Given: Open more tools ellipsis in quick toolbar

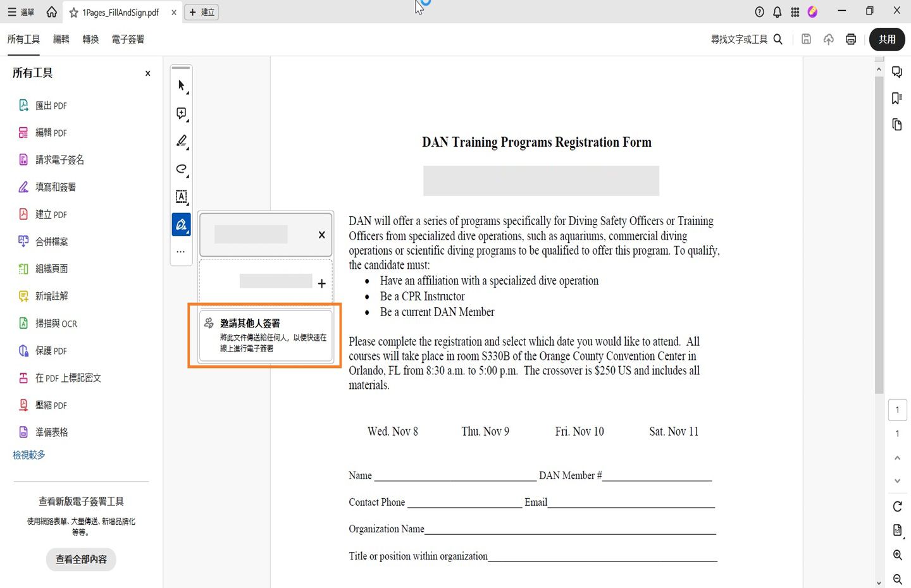Looking at the screenshot, I should point(181,252).
